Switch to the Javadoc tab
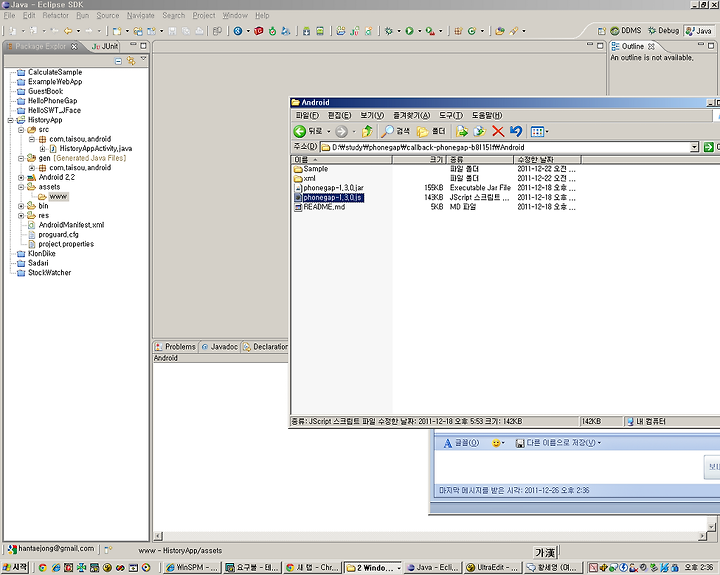This screenshot has height=575, width=720. (x=219, y=347)
